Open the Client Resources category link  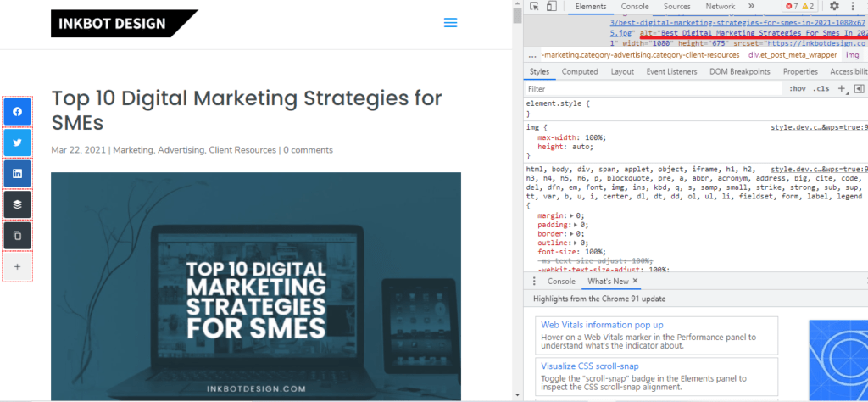pos(242,150)
